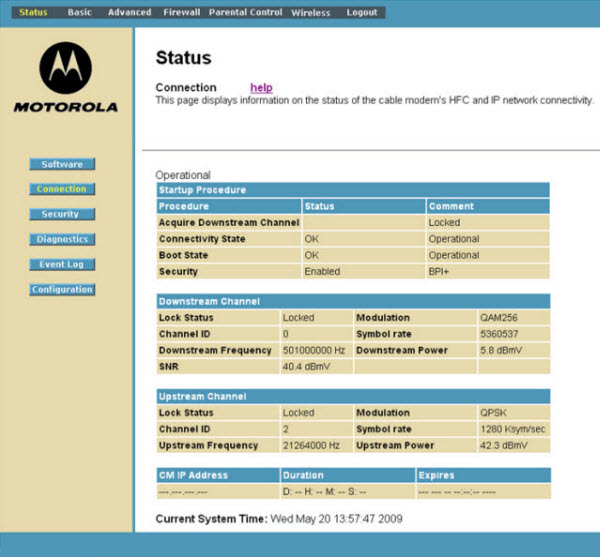
Task: Click the Software sidebar button
Action: [62, 164]
